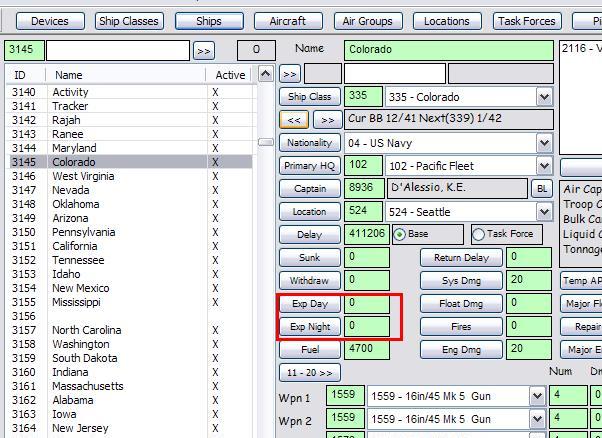This screenshot has height=438, width=602.
Task: Open the Air Groups tab
Action: [x=368, y=21]
